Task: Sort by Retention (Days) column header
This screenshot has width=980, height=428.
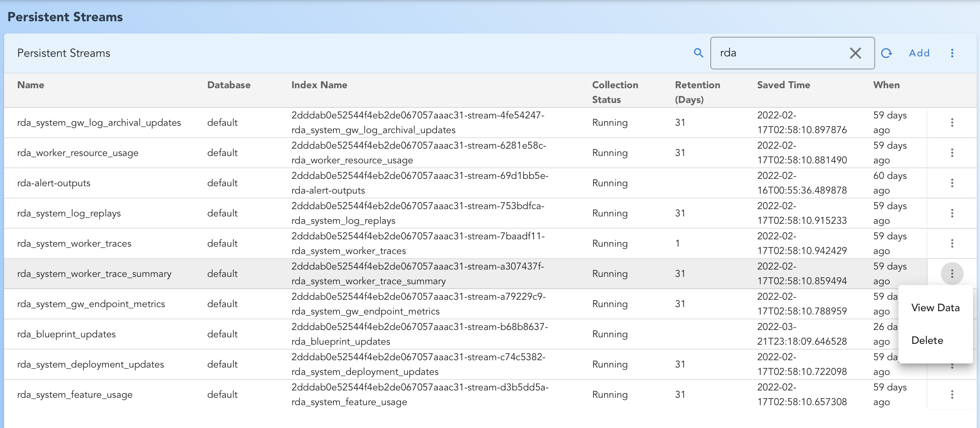Action: pyautogui.click(x=697, y=92)
